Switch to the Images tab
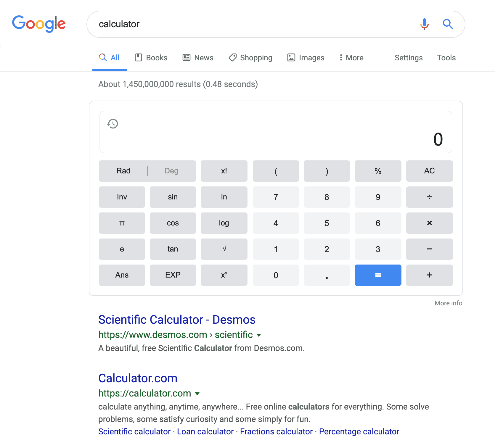The width and height of the screenshot is (495, 448). [x=306, y=58]
